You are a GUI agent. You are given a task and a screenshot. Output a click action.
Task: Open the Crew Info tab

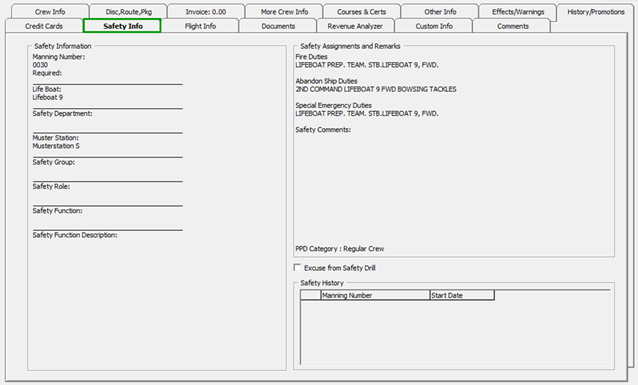pyautogui.click(x=50, y=11)
